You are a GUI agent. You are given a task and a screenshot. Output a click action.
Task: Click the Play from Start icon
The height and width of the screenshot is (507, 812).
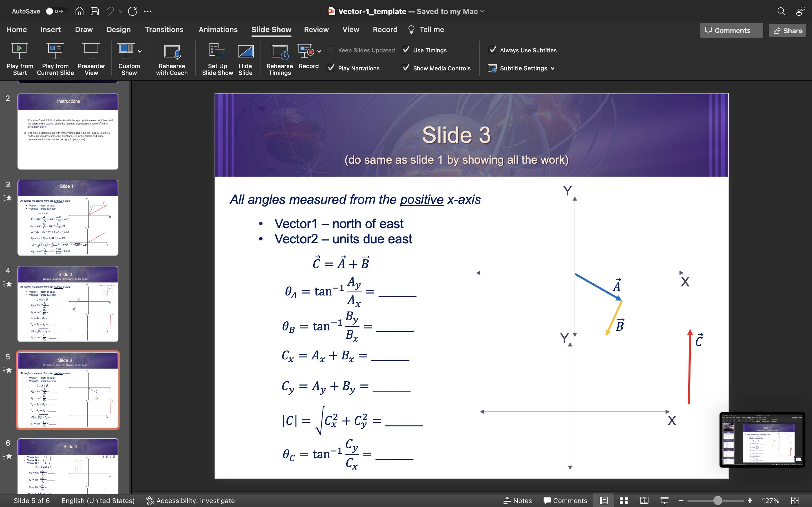click(19, 51)
